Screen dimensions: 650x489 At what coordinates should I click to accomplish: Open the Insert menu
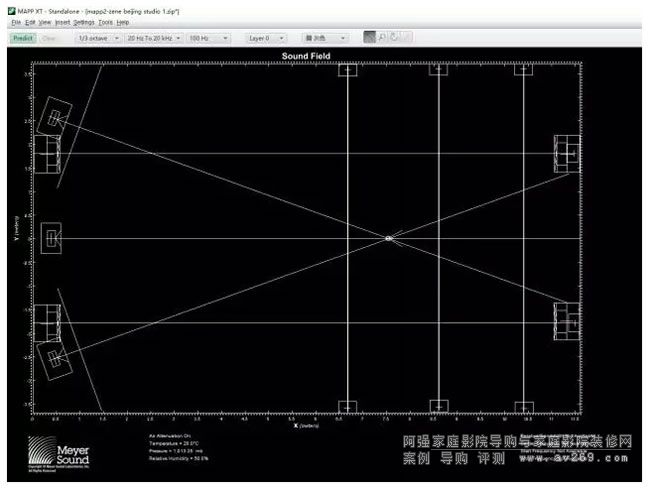point(63,22)
